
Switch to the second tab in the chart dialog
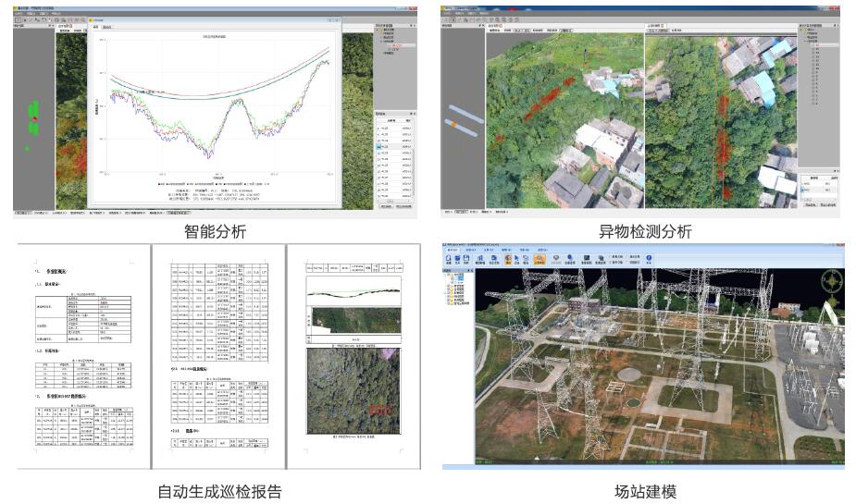(107, 28)
